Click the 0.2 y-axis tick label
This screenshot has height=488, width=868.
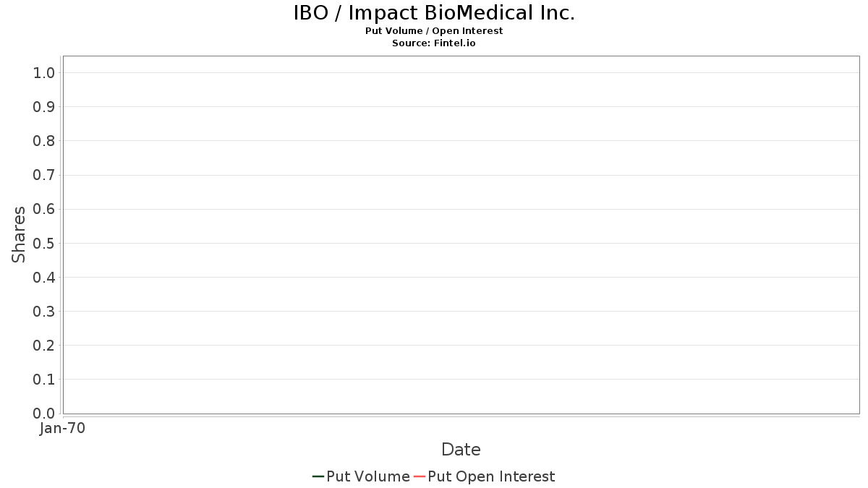point(44,346)
